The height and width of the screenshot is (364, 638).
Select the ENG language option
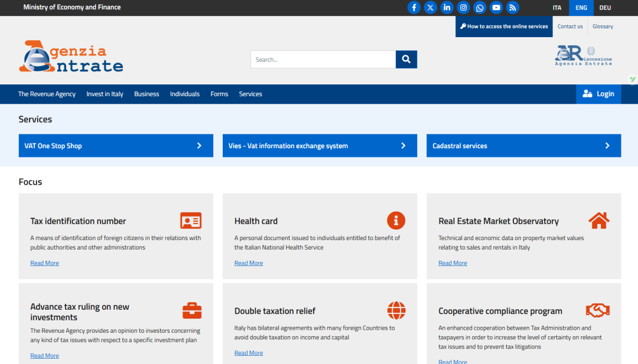(x=581, y=8)
